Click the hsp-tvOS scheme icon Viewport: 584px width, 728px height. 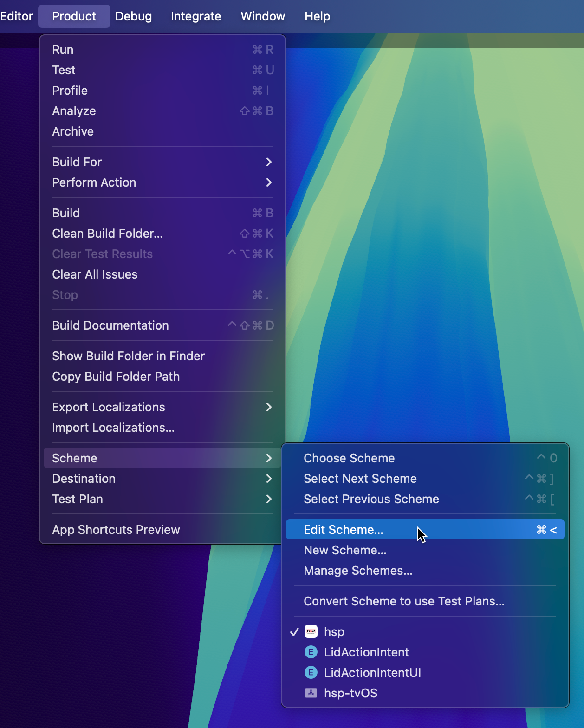[x=311, y=693]
